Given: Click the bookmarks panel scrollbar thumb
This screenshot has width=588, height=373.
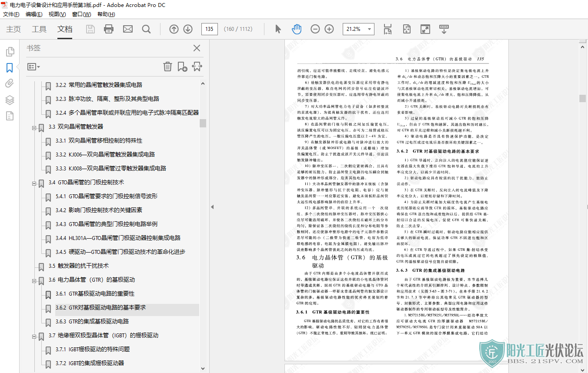Looking at the screenshot, I should point(203,123).
